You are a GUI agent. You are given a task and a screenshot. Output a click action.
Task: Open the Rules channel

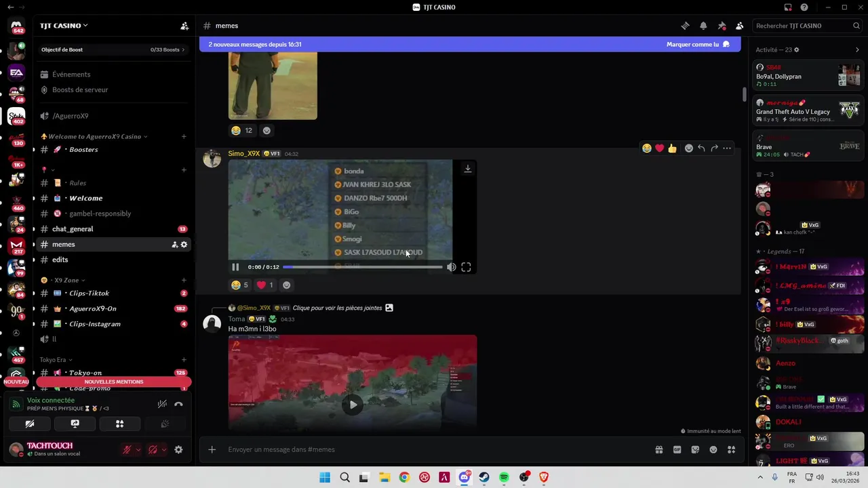113,183
